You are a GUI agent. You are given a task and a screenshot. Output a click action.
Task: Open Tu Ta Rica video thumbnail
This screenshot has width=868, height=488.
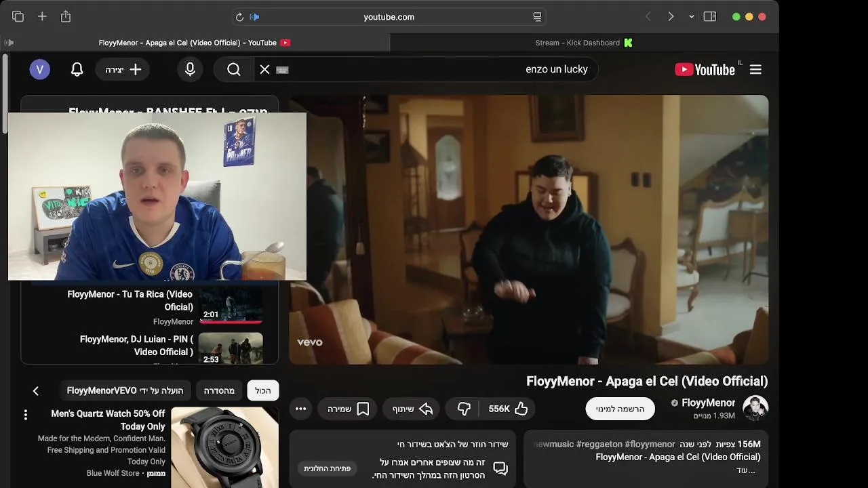click(x=231, y=306)
